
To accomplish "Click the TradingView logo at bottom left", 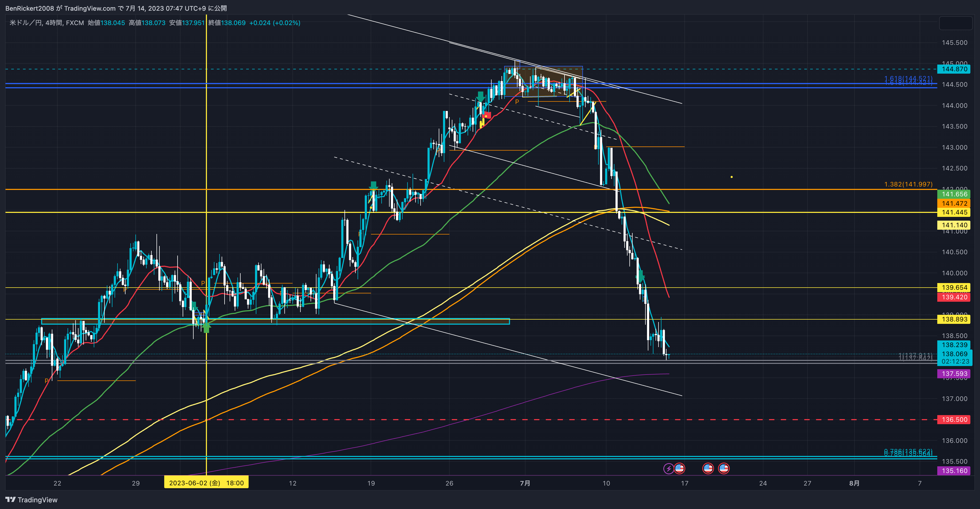I will coord(31,499).
